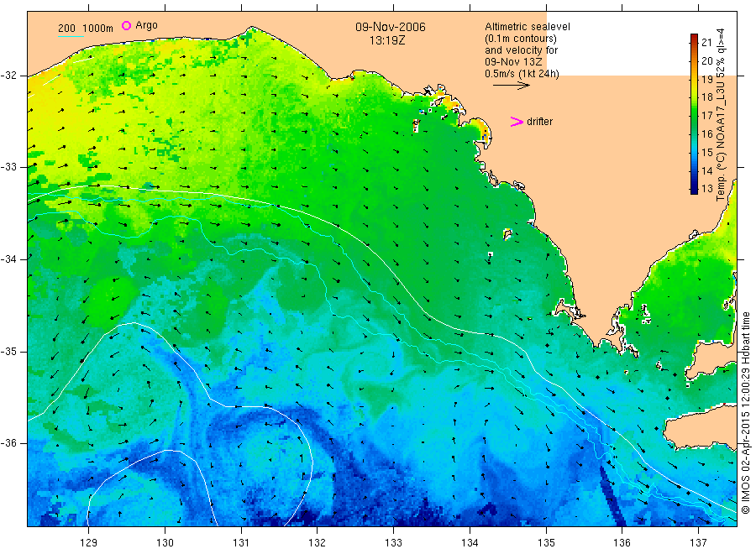
Task: Click the color bar value 19
Action: (706, 79)
